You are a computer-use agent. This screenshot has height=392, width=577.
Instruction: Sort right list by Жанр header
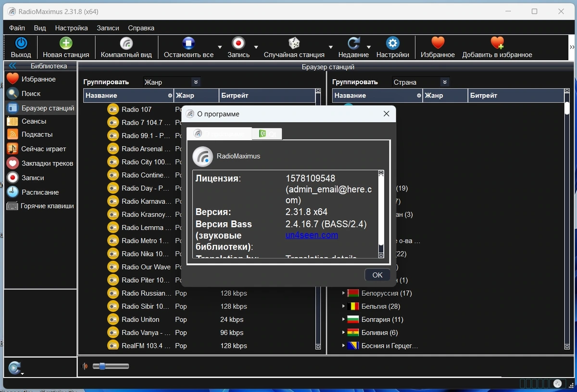[445, 95]
